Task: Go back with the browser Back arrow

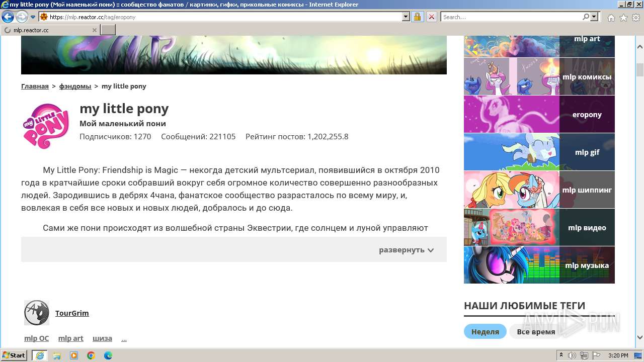Action: click(8, 17)
